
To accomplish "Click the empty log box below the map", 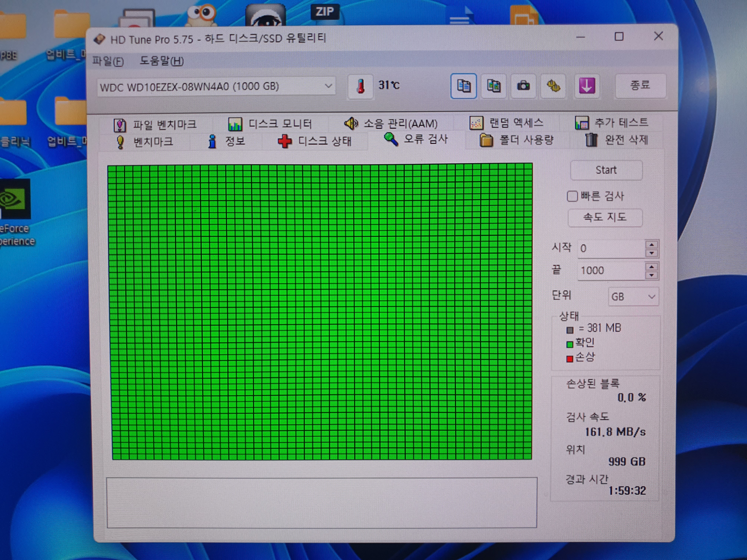I will 321,502.
